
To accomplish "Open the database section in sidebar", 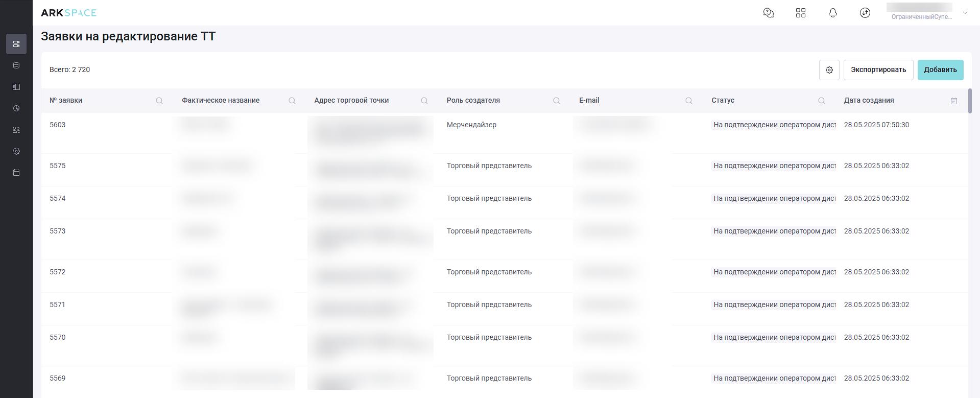I will click(x=16, y=65).
